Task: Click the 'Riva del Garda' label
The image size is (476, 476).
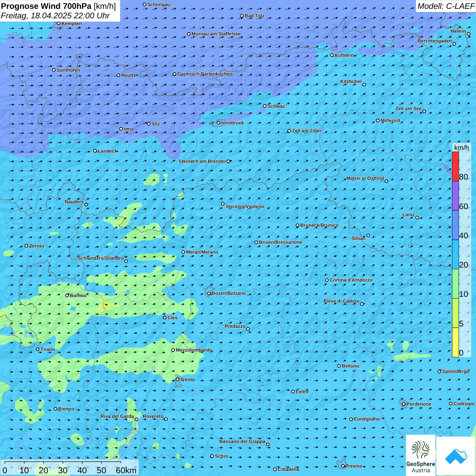Action: 117,416
